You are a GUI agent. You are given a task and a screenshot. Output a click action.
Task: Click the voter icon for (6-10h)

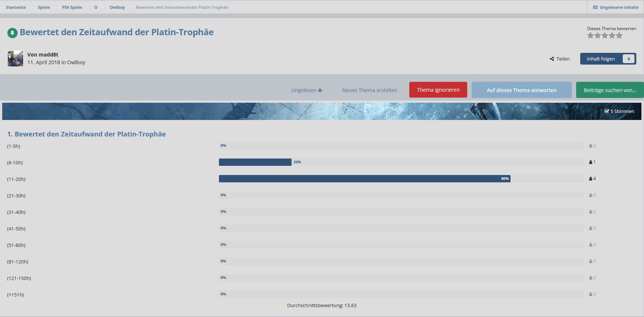point(590,162)
